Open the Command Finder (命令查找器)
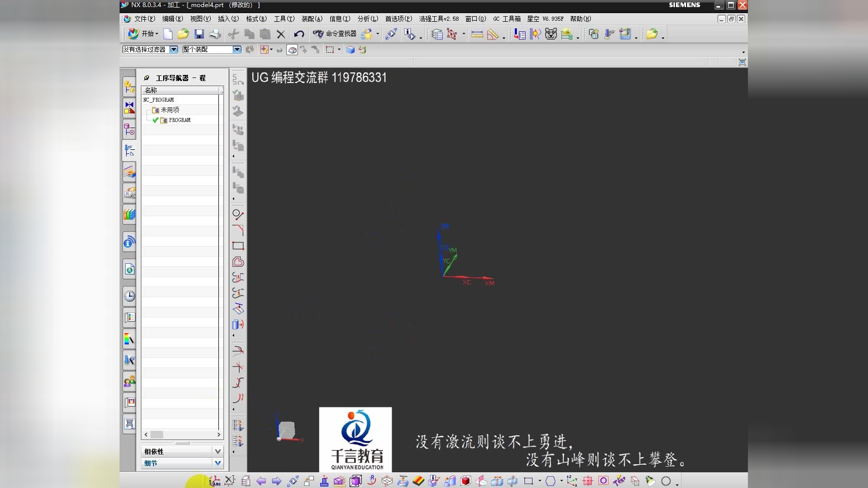The image size is (868, 488). [x=334, y=34]
